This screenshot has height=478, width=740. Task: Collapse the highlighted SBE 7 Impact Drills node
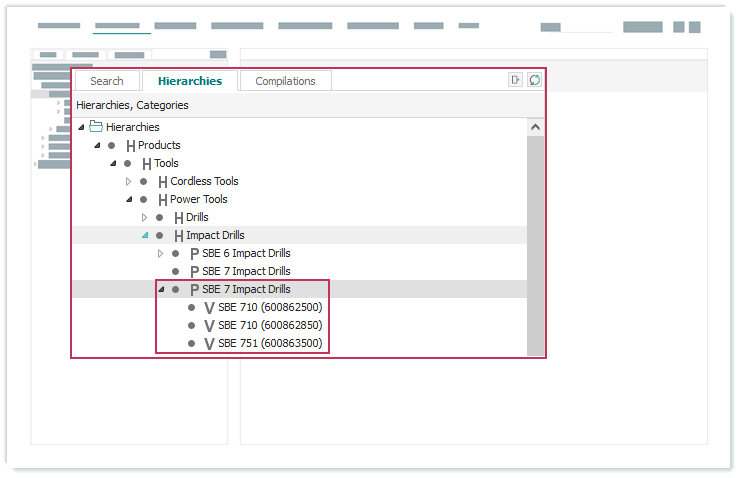[x=161, y=289]
